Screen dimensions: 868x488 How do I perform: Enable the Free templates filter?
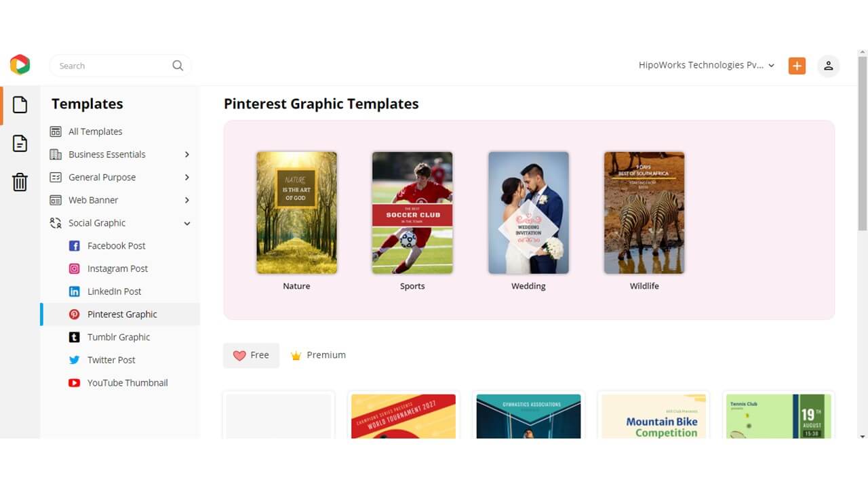click(x=251, y=354)
